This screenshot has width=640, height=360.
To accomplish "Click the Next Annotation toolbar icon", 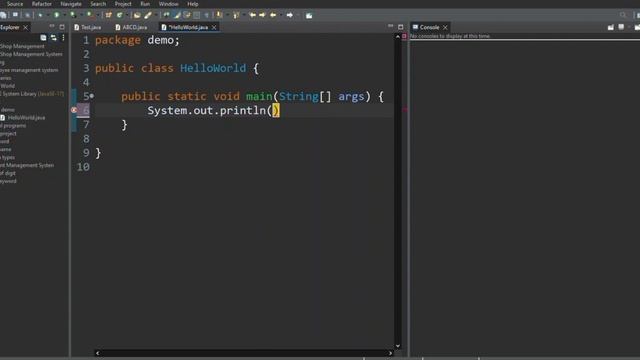I will tap(220, 15).
